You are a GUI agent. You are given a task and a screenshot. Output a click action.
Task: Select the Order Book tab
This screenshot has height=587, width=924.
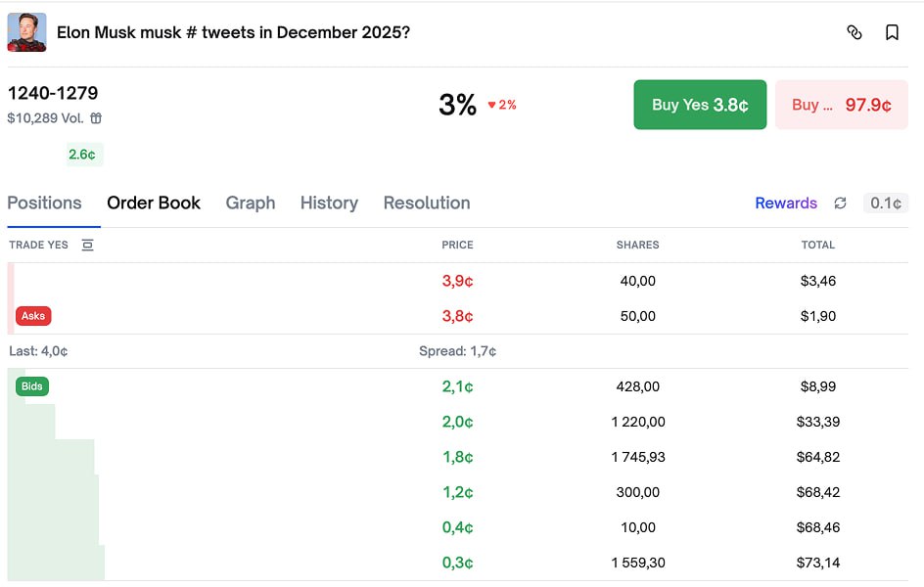pyautogui.click(x=154, y=203)
